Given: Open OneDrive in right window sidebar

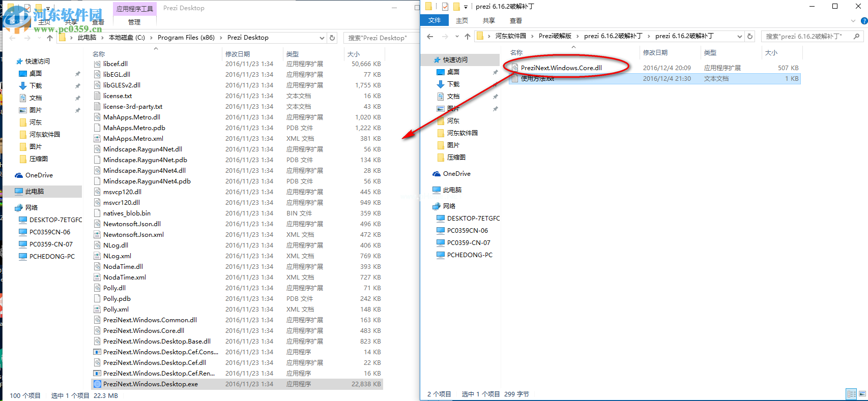Looking at the screenshot, I should tap(456, 173).
